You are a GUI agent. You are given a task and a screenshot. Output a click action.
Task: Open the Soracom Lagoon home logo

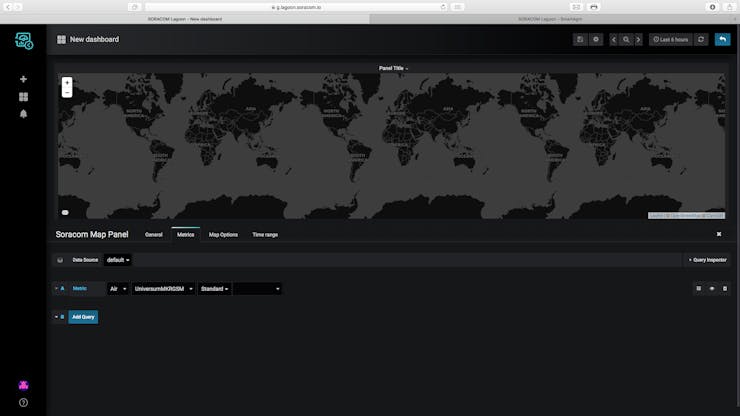(24, 41)
